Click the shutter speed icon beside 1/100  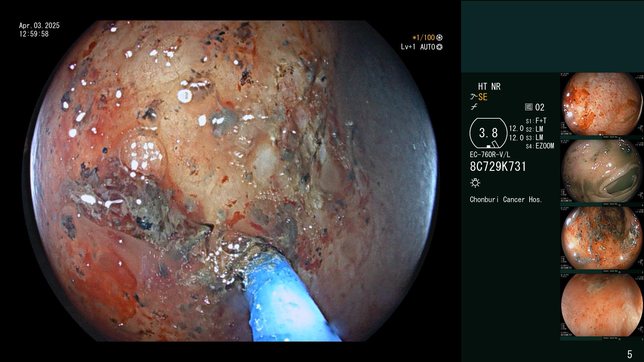(x=439, y=38)
